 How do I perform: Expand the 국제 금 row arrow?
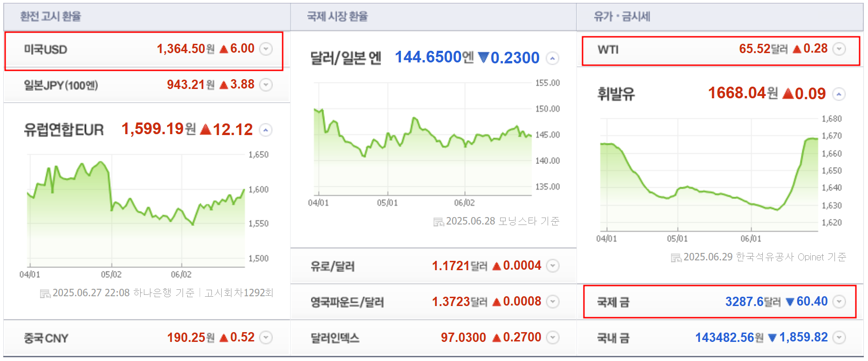(x=839, y=301)
